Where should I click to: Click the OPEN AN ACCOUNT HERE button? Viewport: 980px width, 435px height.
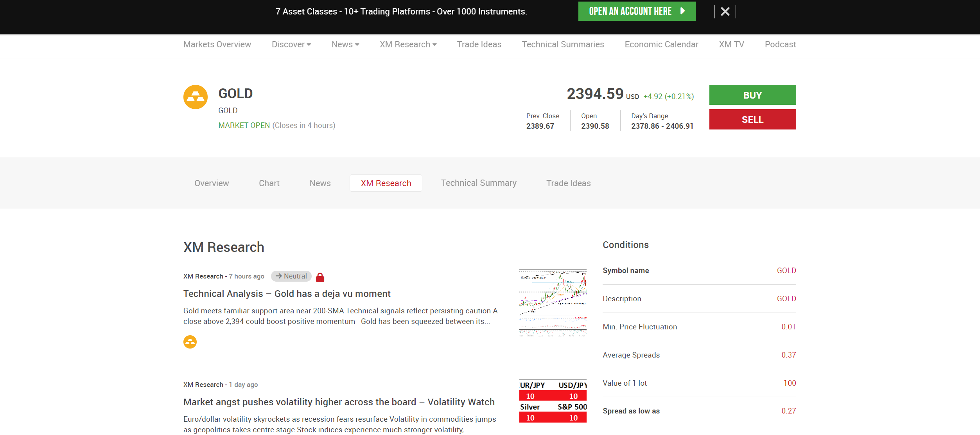[637, 11]
